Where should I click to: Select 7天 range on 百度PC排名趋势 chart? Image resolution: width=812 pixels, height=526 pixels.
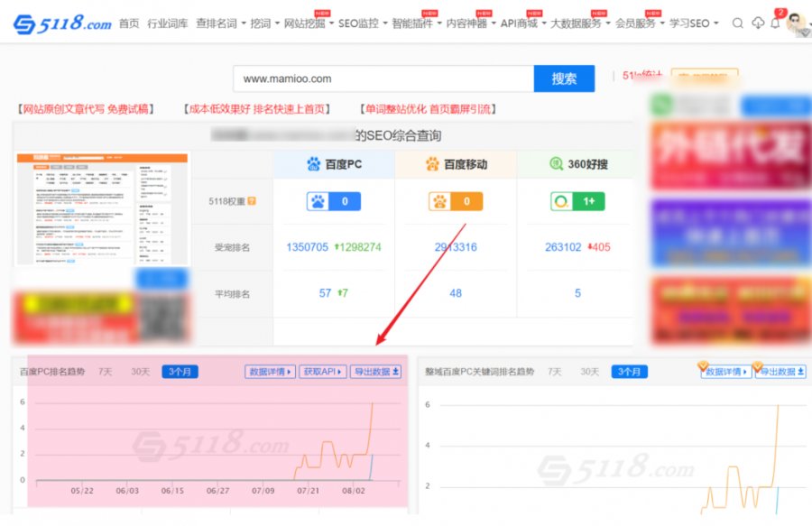click(x=106, y=372)
